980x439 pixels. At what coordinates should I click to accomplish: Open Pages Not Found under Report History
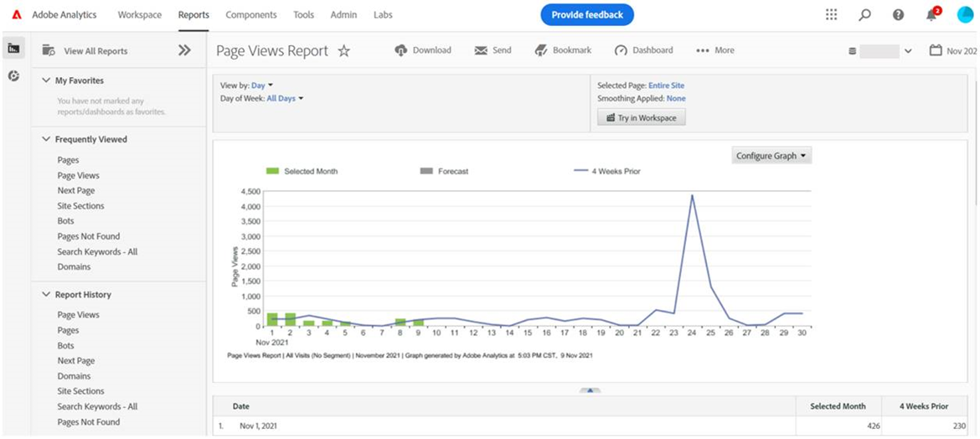(x=88, y=421)
